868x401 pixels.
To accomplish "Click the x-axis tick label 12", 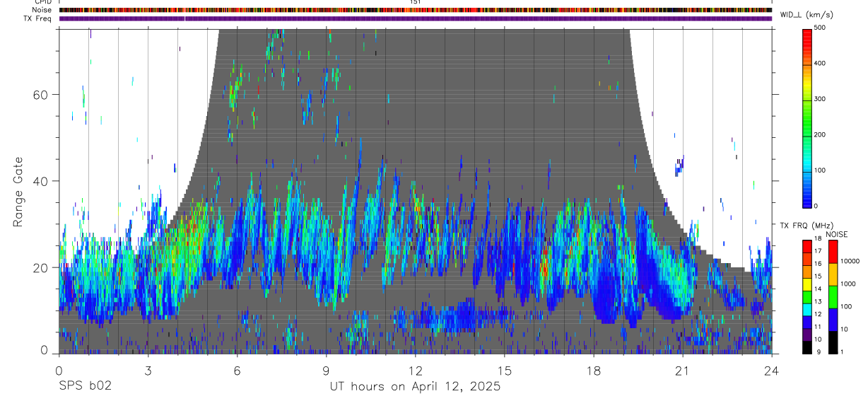I will [x=415, y=371].
